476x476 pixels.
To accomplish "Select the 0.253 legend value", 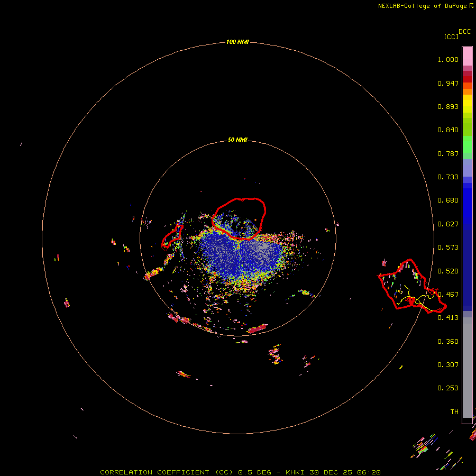I will [x=448, y=388].
